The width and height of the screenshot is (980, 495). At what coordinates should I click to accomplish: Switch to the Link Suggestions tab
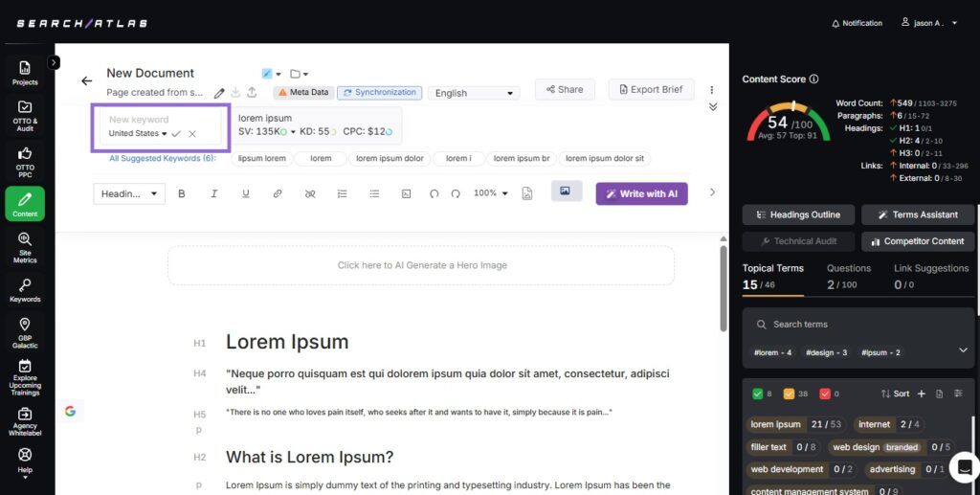pos(931,277)
